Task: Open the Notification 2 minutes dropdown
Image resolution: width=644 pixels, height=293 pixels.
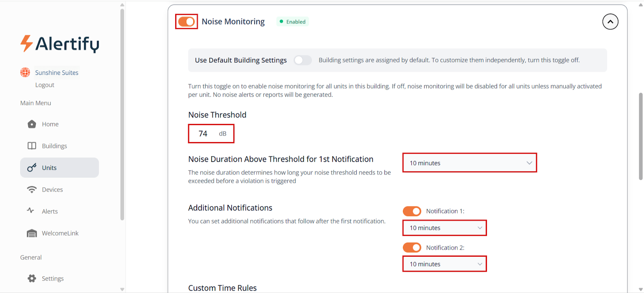Action: (x=445, y=264)
